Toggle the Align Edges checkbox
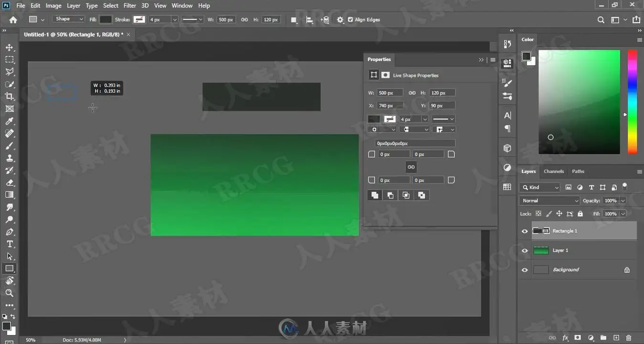Viewport: 644px width, 344px height. pyautogui.click(x=351, y=20)
